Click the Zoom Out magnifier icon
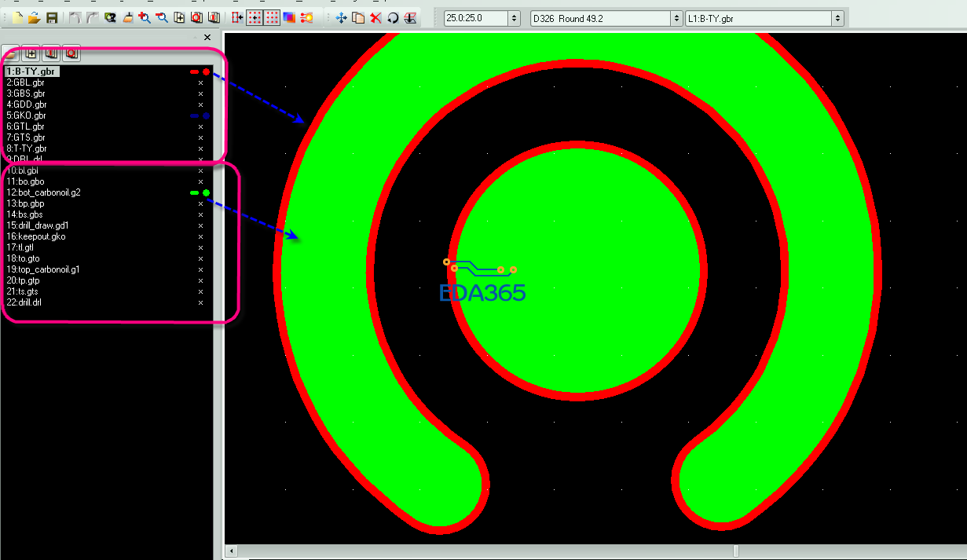 click(162, 17)
